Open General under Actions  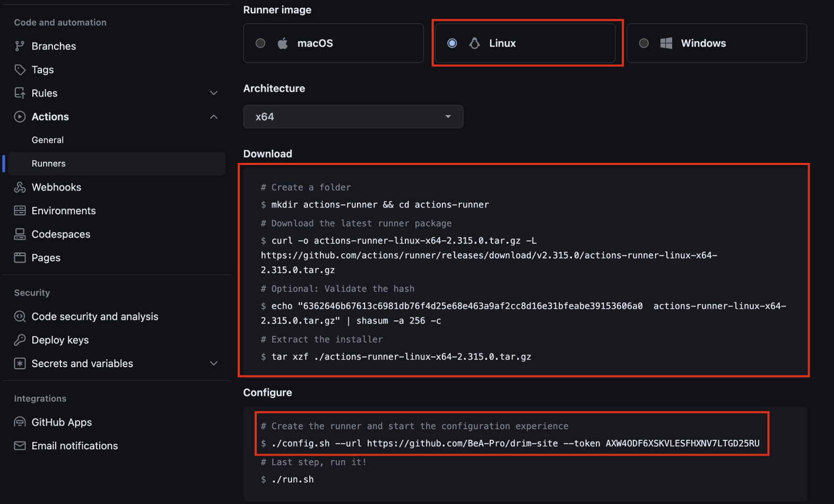[48, 140]
